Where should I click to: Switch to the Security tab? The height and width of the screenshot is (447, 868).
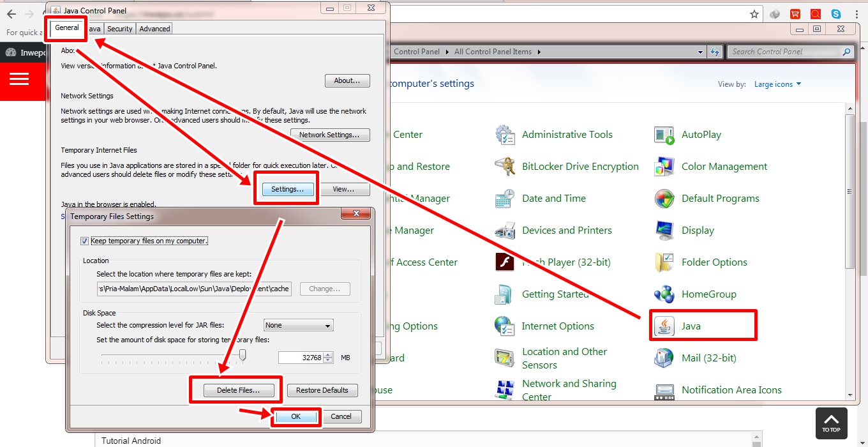120,29
